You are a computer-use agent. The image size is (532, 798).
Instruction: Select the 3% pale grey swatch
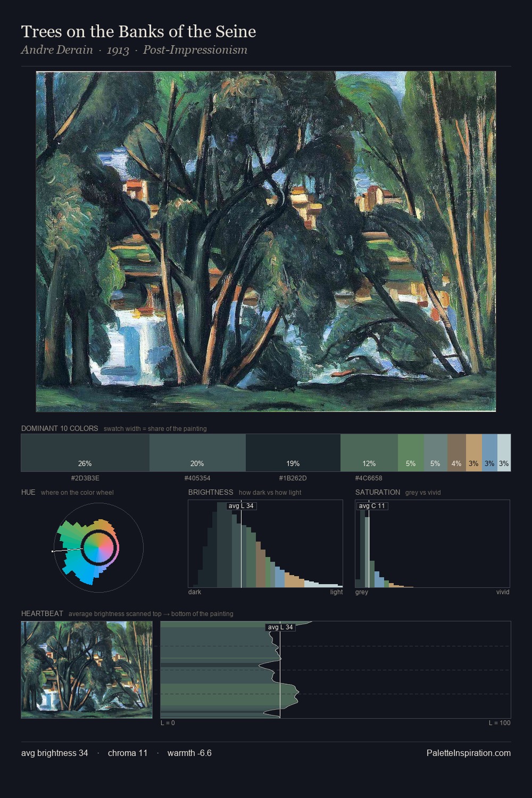point(504,452)
